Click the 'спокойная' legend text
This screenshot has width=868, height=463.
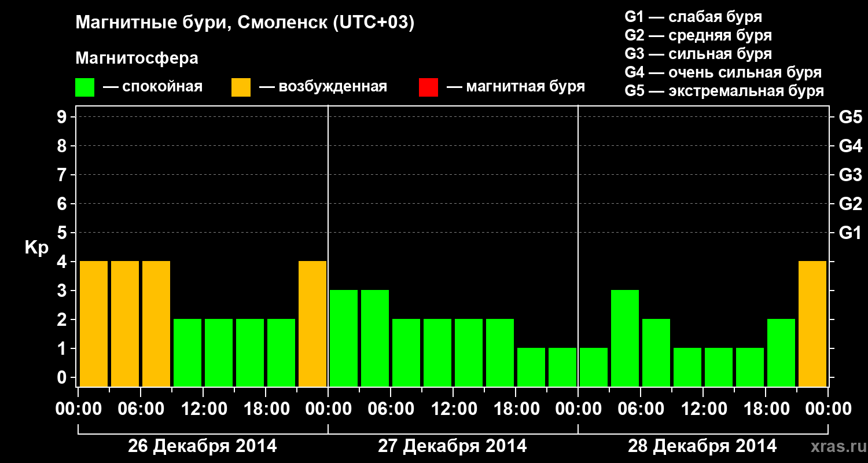[x=162, y=87]
